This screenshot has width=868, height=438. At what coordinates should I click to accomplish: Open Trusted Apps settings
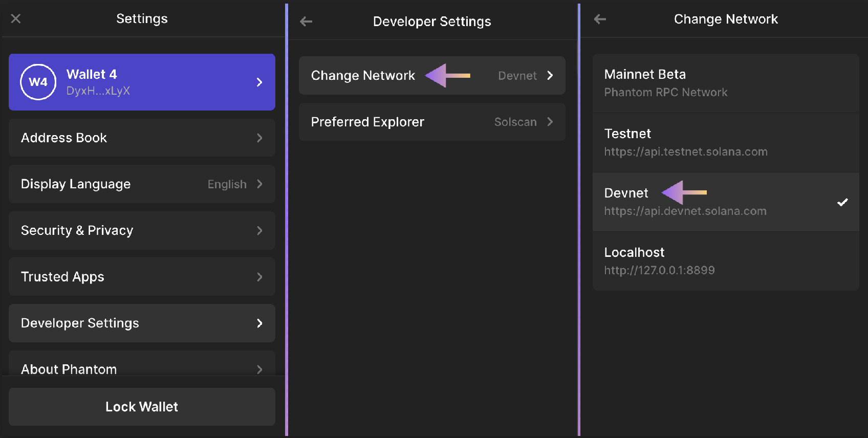(142, 277)
